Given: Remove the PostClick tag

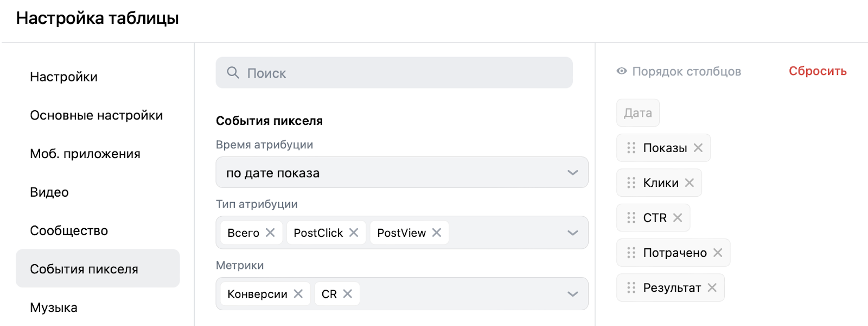Looking at the screenshot, I should [354, 233].
